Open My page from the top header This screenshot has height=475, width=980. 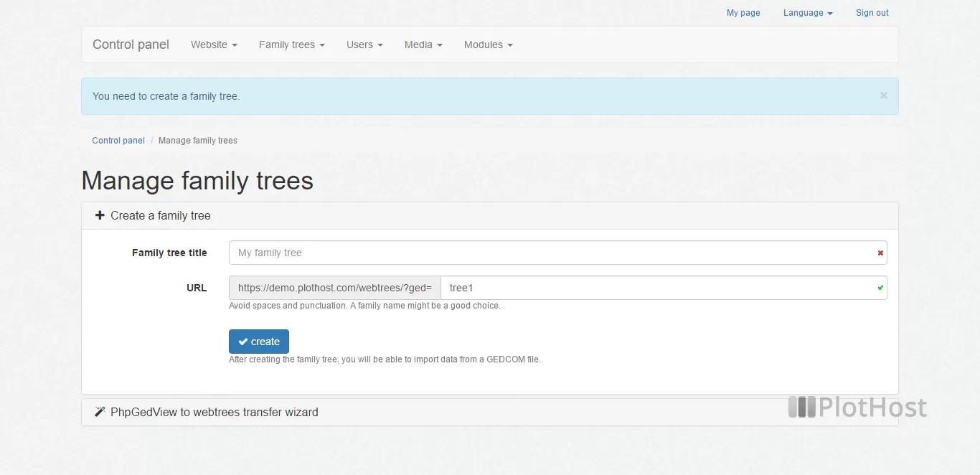743,12
